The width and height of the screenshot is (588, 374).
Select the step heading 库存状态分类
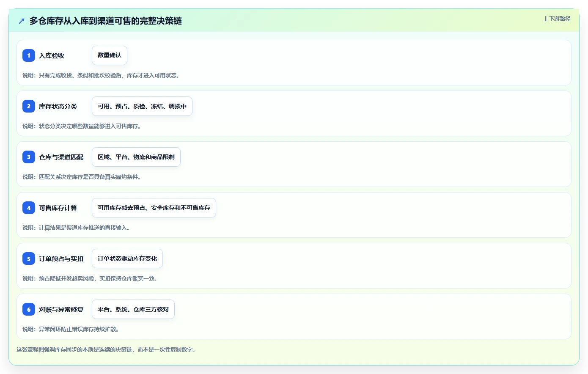(58, 106)
